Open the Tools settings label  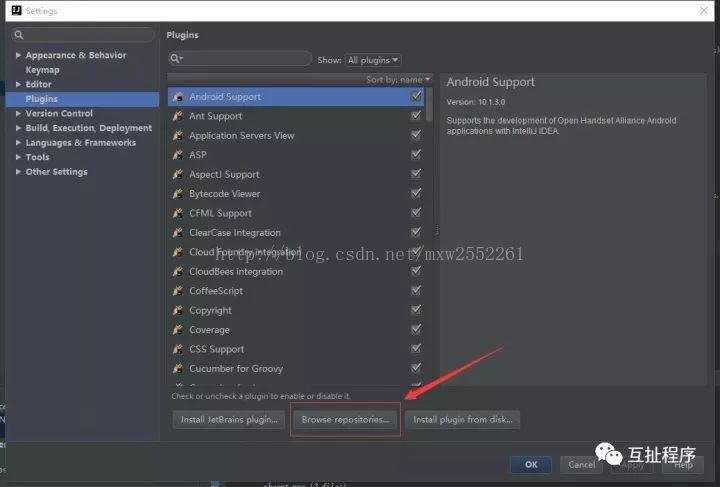37,157
